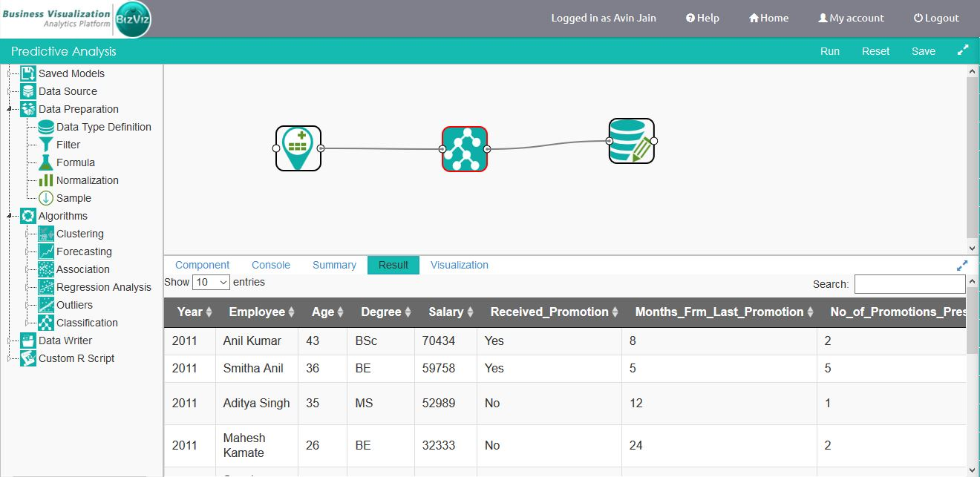Click the Search input field
The image size is (980, 477).
(909, 284)
